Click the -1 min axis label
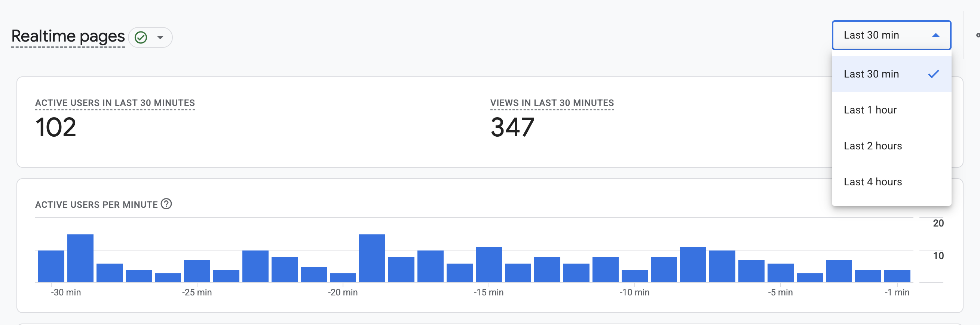 coord(897,292)
